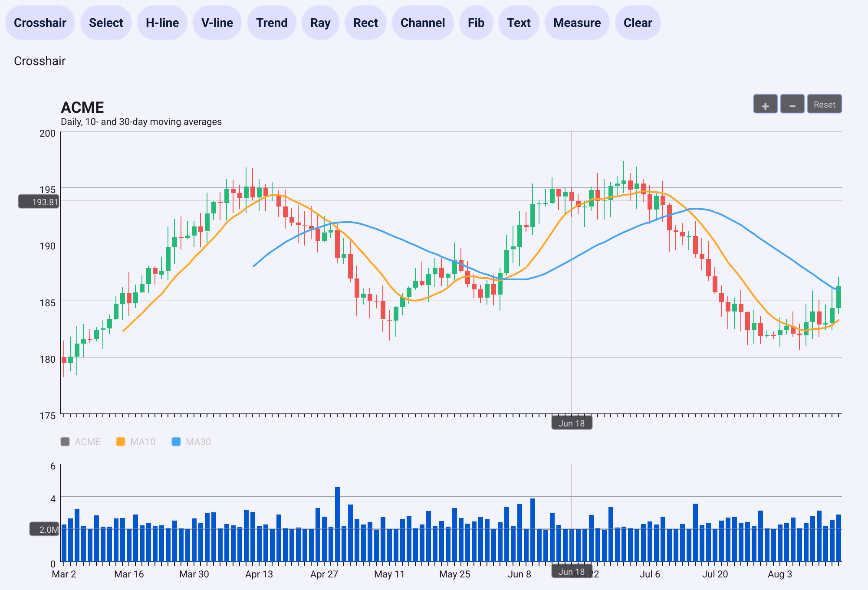Click the 175 price axis label
The image size is (868, 590).
coord(48,416)
